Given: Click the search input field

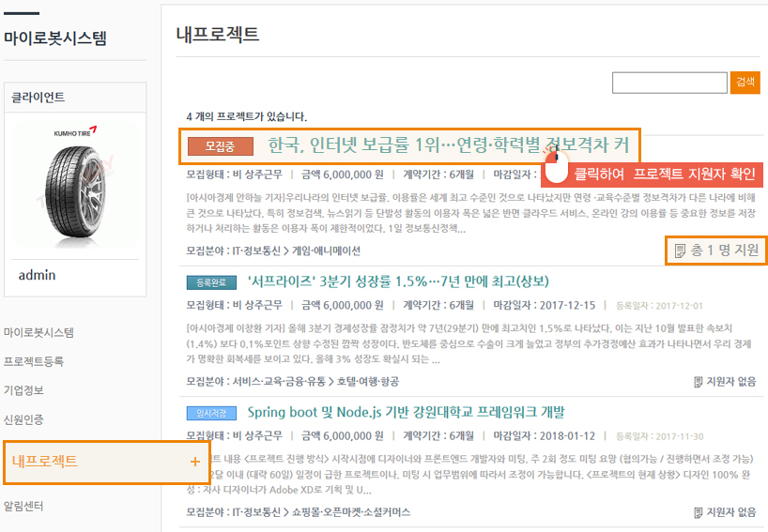Looking at the screenshot, I should [x=669, y=83].
